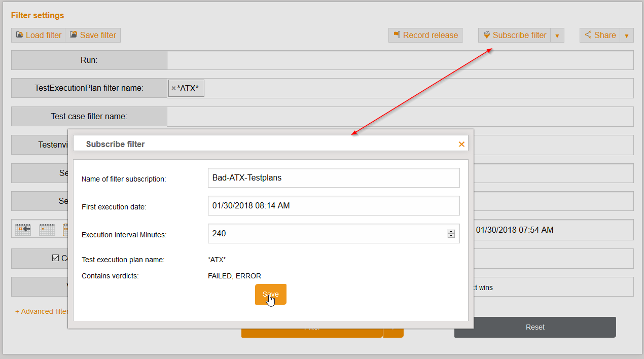Click the Name of filter subscription field
Image resolution: width=644 pixels, height=359 pixels.
[x=333, y=178]
